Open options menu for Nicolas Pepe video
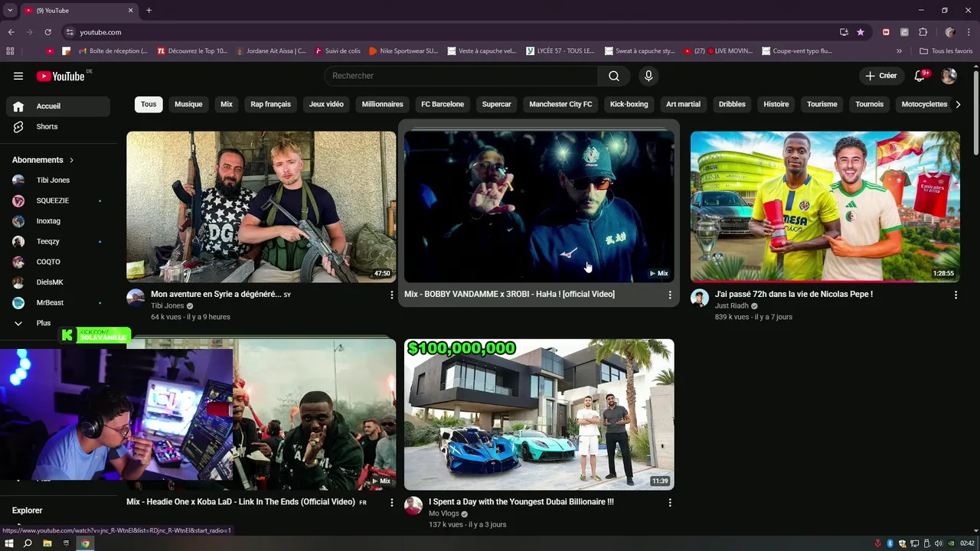Viewport: 980px width, 551px height. (x=955, y=295)
